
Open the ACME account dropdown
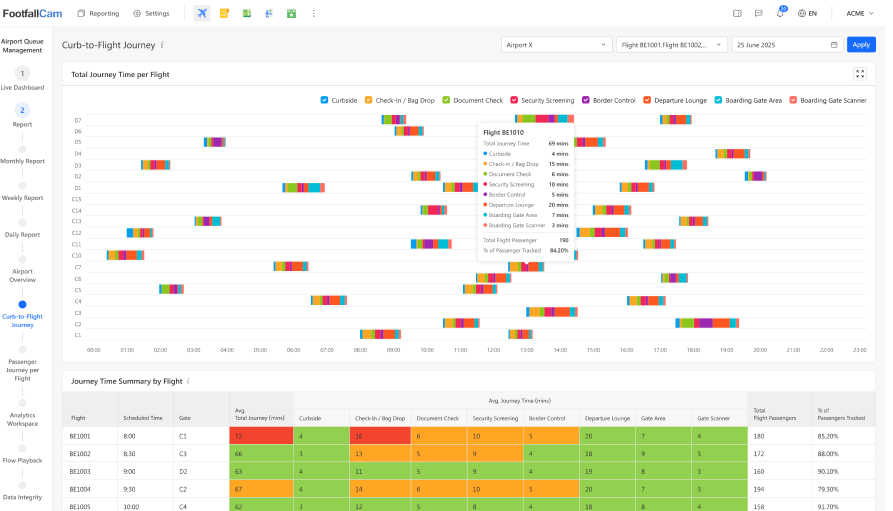[860, 14]
